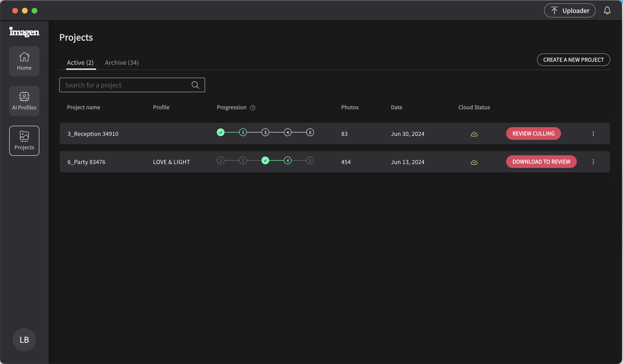
Task: Select the Active (2) tab
Action: coord(80,62)
